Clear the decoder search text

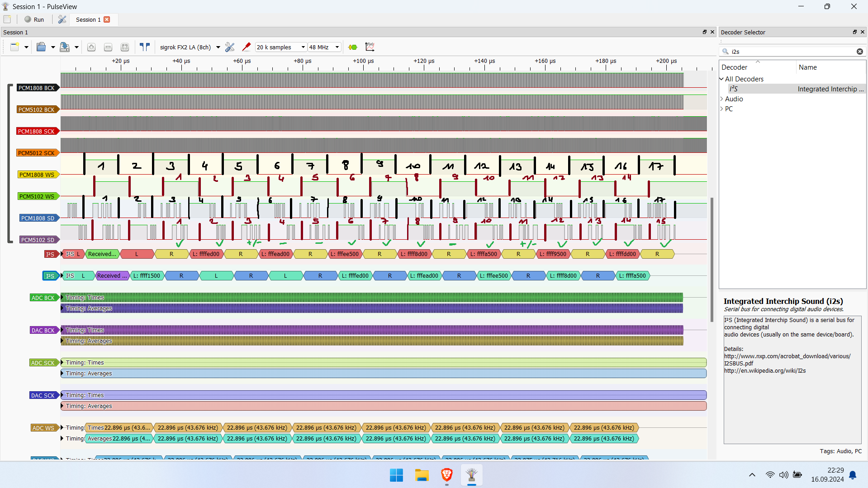pos(860,52)
